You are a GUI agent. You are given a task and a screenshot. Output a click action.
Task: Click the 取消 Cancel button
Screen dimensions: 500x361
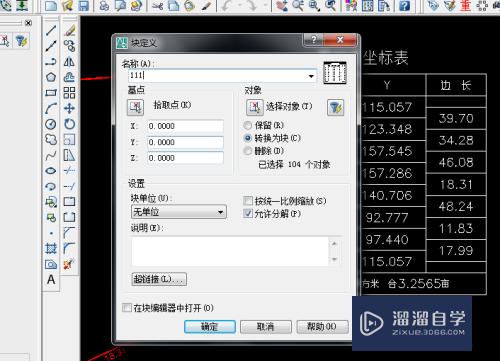(266, 327)
